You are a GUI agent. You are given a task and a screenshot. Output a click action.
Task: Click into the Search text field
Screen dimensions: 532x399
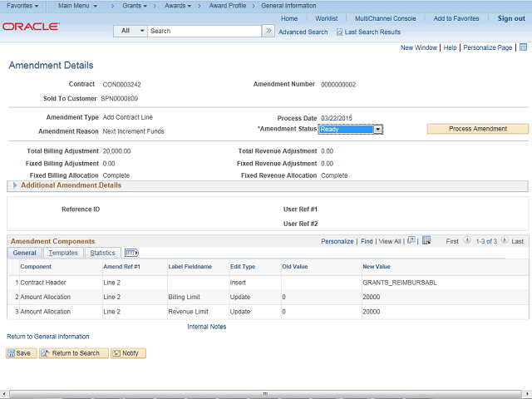(x=204, y=31)
